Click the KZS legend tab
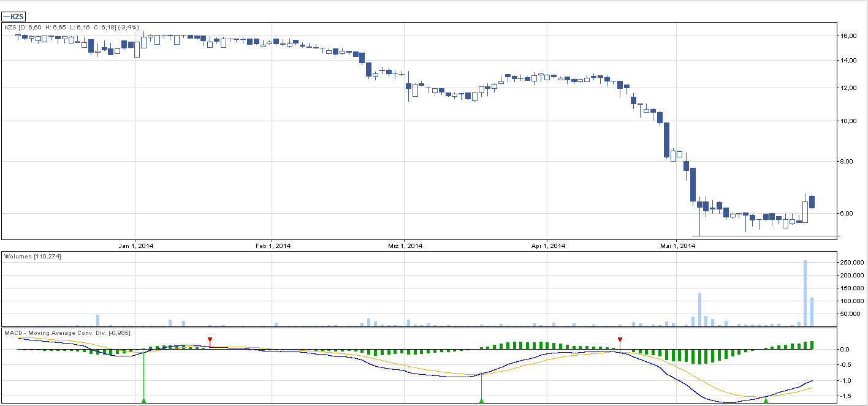This screenshot has height=406, width=868. click(x=15, y=17)
